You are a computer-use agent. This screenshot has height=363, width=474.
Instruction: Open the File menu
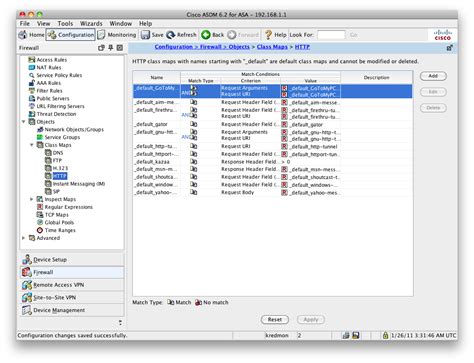click(25, 23)
